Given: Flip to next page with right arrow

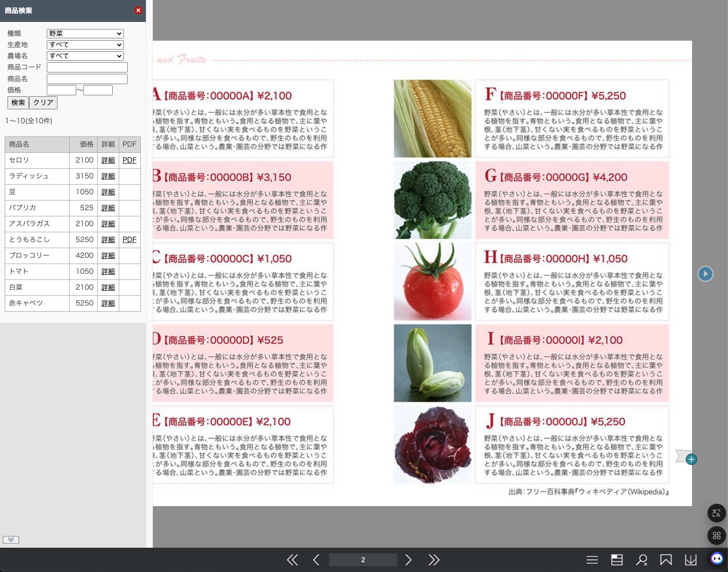Looking at the screenshot, I should coord(705,274).
